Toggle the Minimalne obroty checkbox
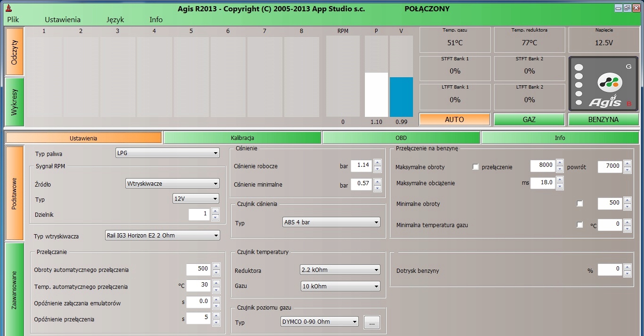The width and height of the screenshot is (644, 336). 579,204
